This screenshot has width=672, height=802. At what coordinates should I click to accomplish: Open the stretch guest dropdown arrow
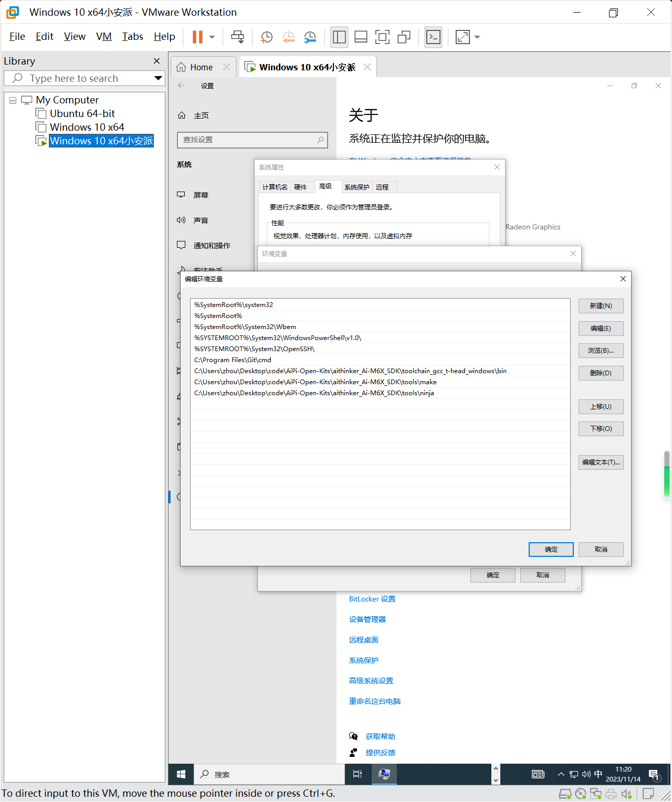[477, 37]
